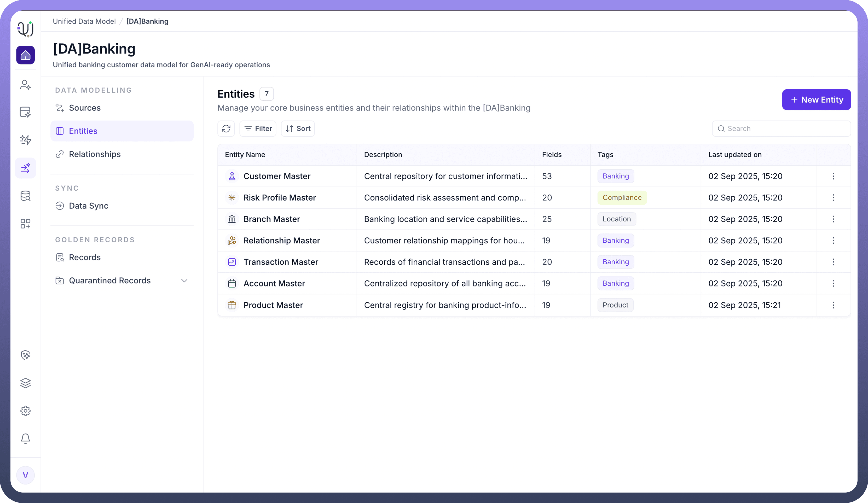Click the home icon in sidebar
Screen dimensions: 868x503
[26, 55]
